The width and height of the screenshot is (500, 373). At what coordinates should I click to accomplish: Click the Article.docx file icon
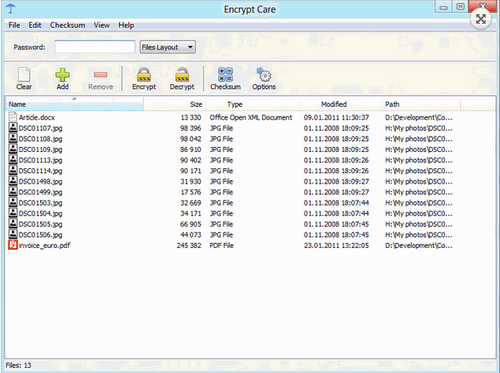tap(13, 117)
